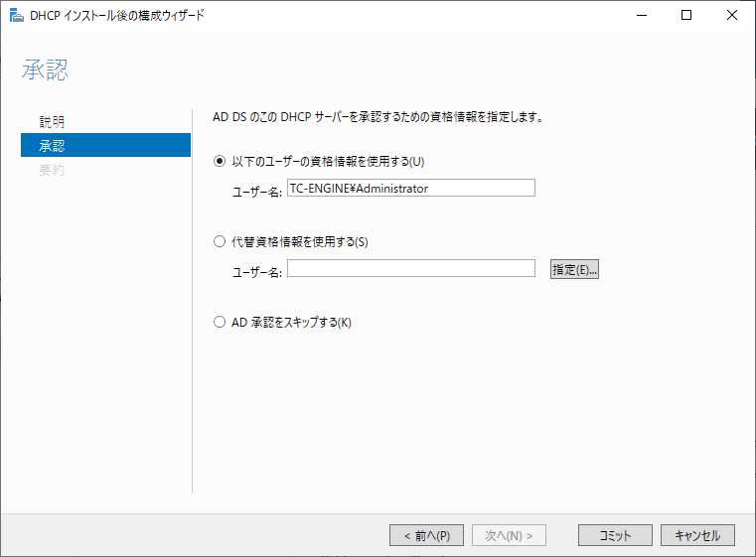Screen dimensions: 756x557
Task: Click the 指定(E)... button
Action: (575, 269)
